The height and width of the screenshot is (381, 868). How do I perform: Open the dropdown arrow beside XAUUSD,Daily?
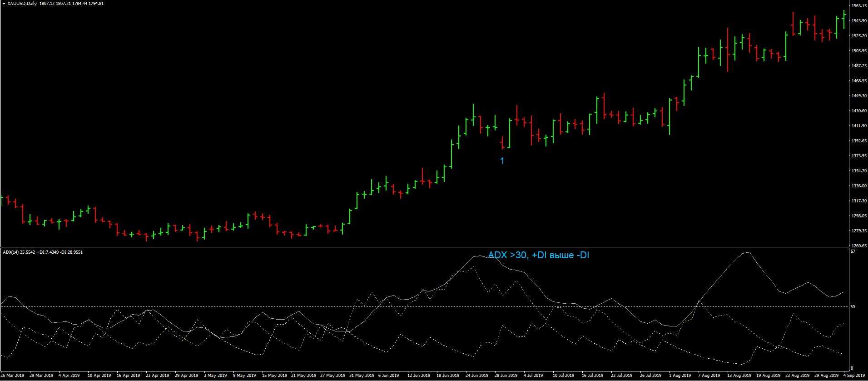tap(4, 4)
